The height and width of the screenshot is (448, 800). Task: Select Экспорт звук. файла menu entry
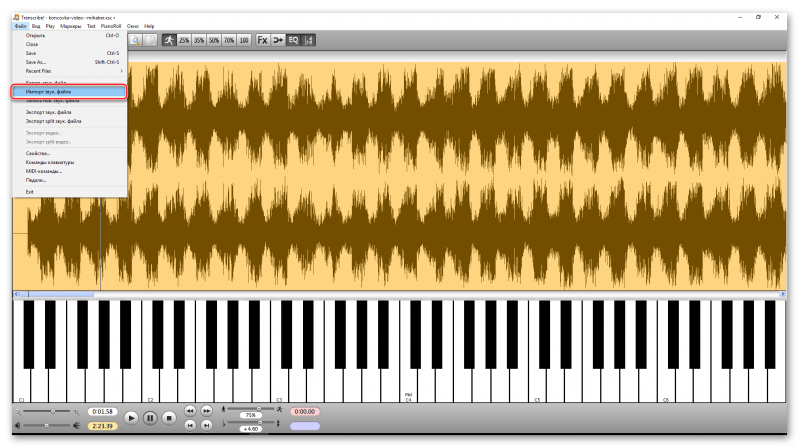click(70, 112)
